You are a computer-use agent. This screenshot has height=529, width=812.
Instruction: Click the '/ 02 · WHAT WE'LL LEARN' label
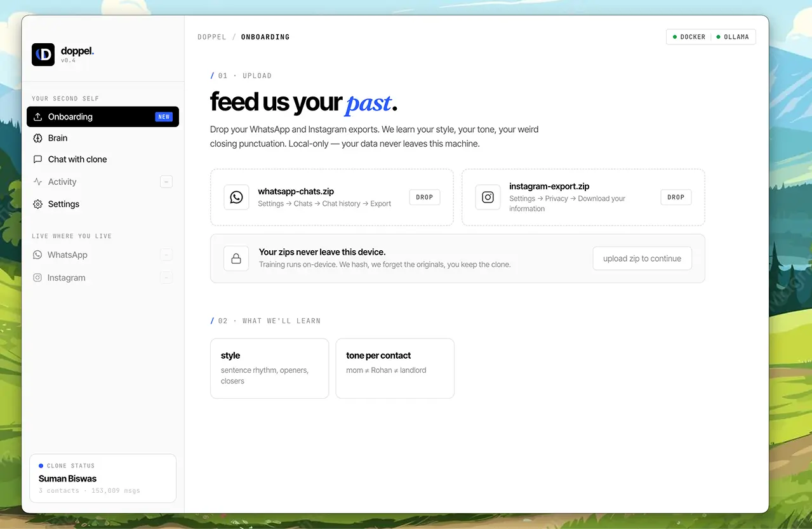pos(265,321)
